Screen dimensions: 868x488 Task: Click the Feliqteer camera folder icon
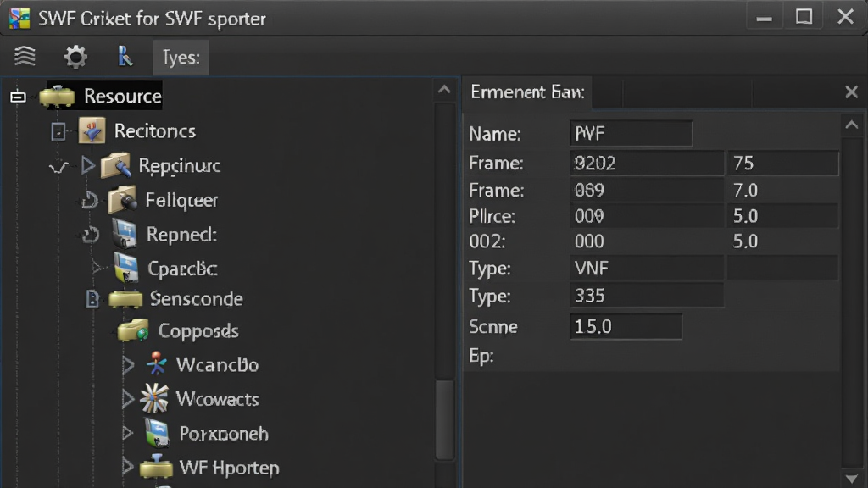122,200
